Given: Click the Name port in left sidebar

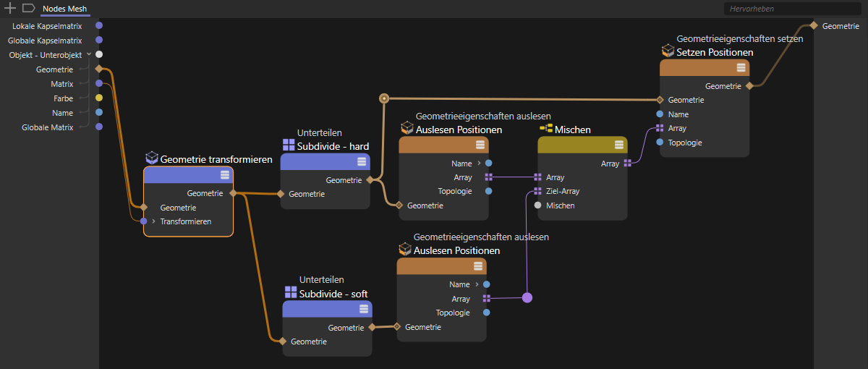Looking at the screenshot, I should click(99, 112).
